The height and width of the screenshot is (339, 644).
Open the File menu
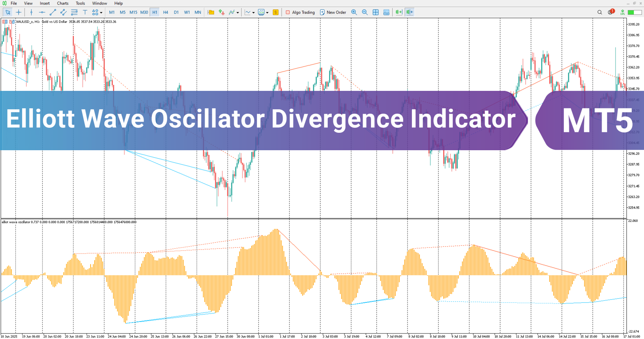(x=14, y=3)
